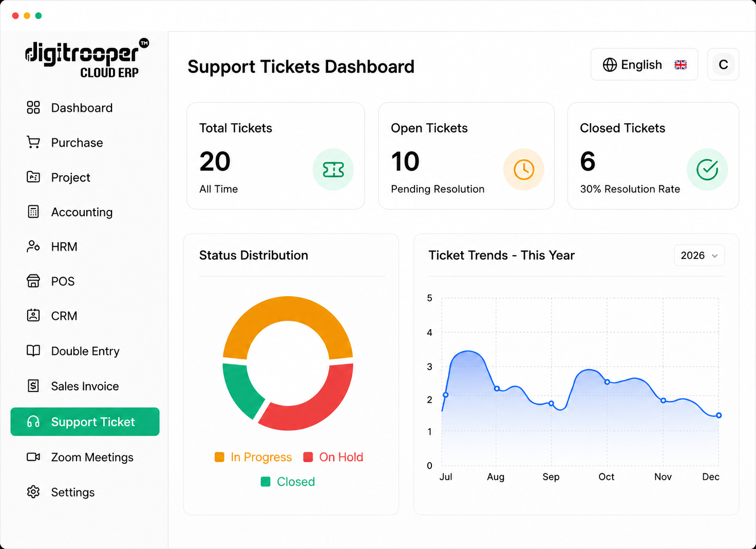Screen dimensions: 756x549
Task: Click the POS storefront icon
Action: click(x=33, y=281)
